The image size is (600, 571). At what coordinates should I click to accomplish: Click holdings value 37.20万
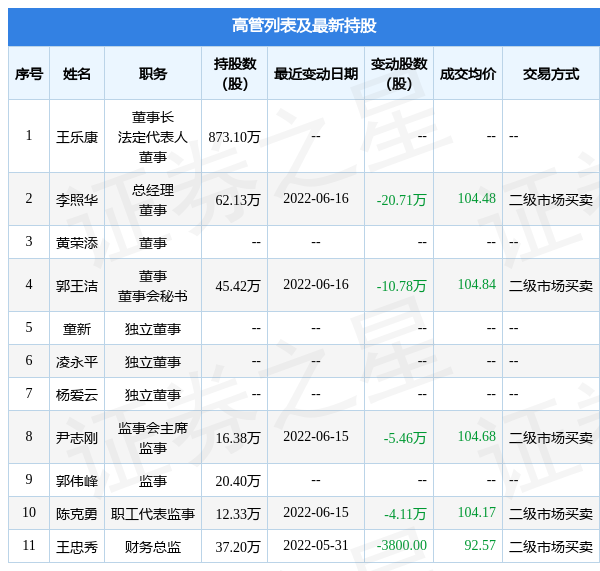(238, 547)
